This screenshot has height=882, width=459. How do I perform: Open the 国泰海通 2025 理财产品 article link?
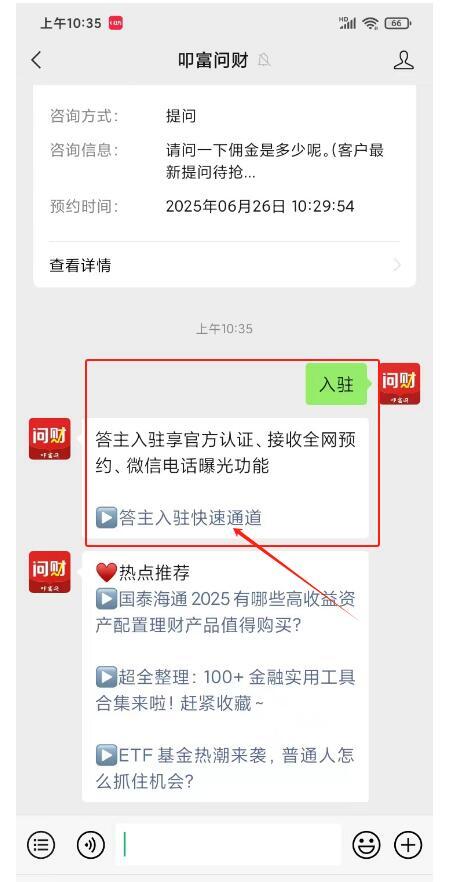(225, 611)
